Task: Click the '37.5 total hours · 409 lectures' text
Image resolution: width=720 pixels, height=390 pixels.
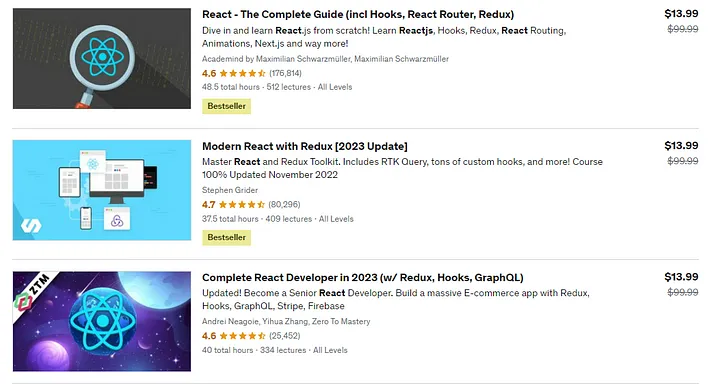Action: (x=257, y=219)
